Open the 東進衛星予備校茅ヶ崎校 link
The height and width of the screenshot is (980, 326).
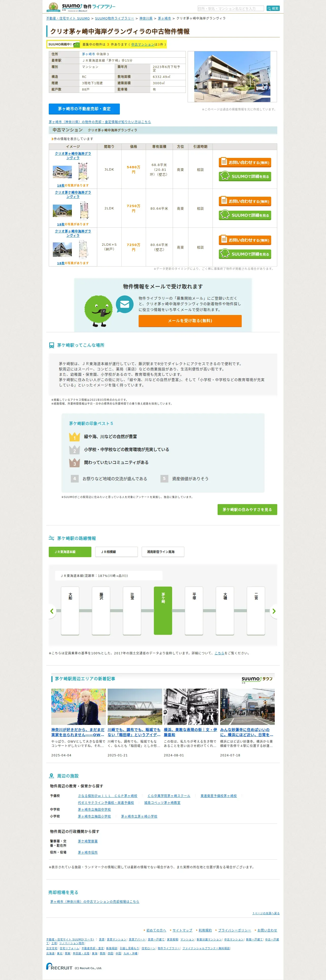click(218, 796)
